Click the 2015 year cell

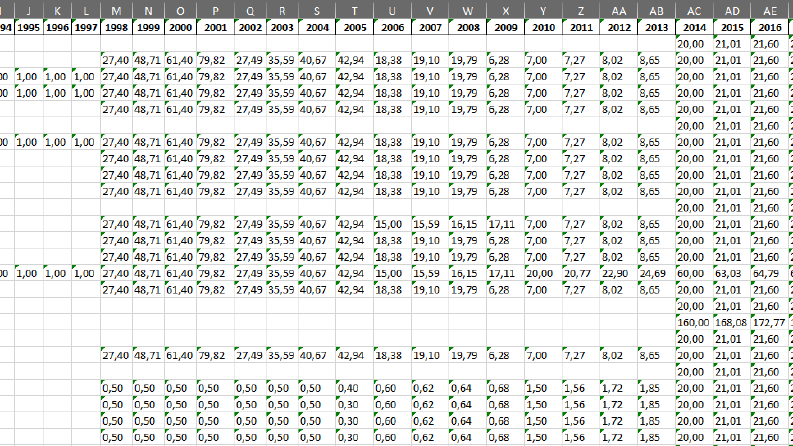(732, 27)
